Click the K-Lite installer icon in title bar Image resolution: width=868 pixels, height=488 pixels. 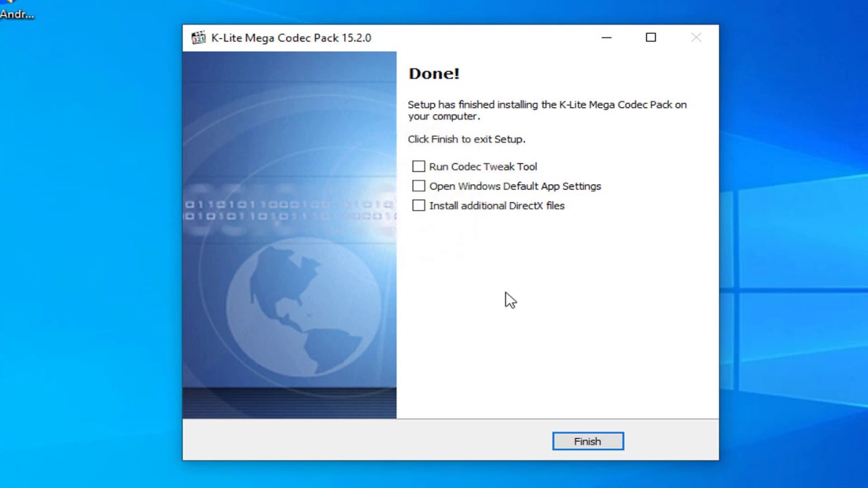(x=198, y=38)
